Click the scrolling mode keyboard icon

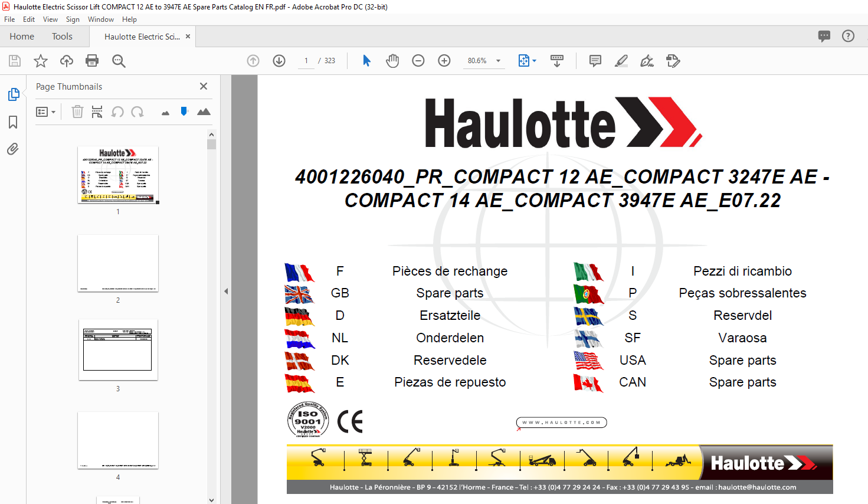pos(557,61)
